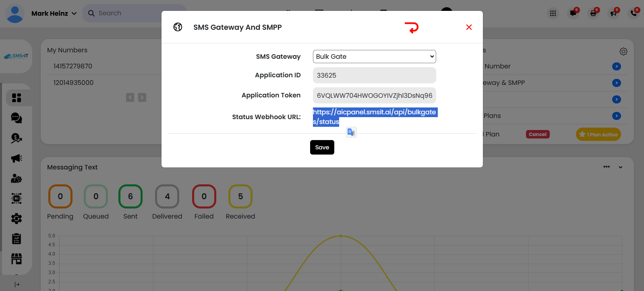Collapse the Messaging Text panel chevron
Screen dimensions: 644x291
(x=621, y=167)
